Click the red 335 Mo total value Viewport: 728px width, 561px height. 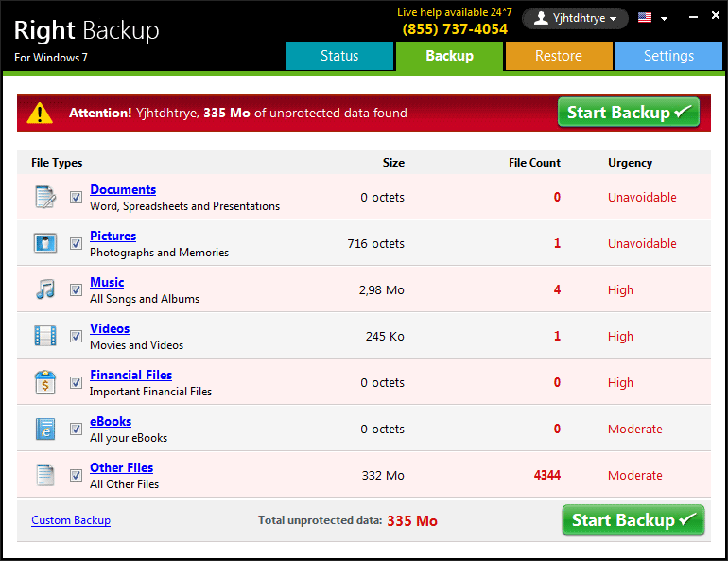(412, 521)
